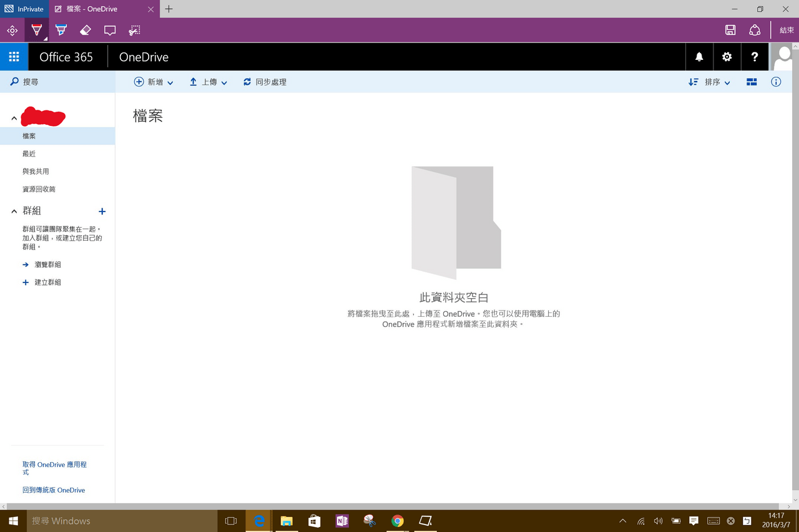Image resolution: width=799 pixels, height=532 pixels.
Task: Launch Google Chrome from the taskbar
Action: (x=398, y=521)
